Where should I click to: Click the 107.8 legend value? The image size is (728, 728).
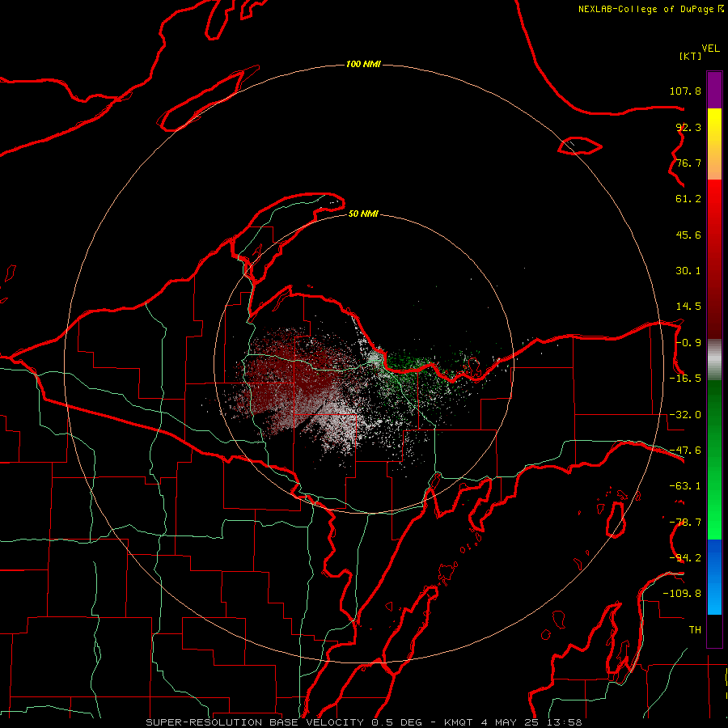[x=685, y=91]
